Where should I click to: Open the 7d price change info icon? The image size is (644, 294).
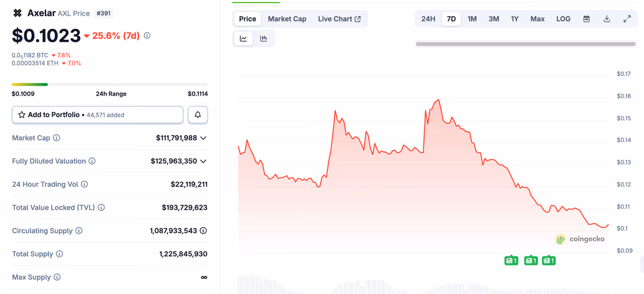tap(147, 35)
